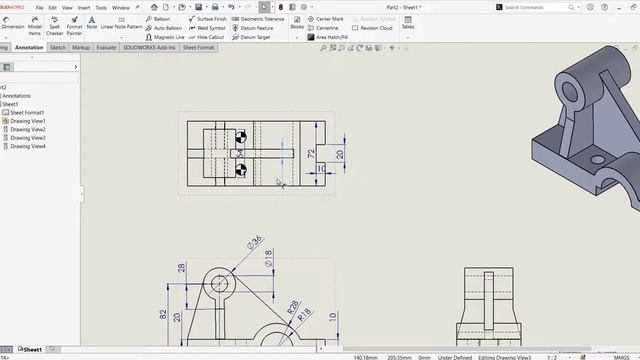This screenshot has width=640, height=360.
Task: Apply Area Hatch/Fill
Action: click(328, 37)
